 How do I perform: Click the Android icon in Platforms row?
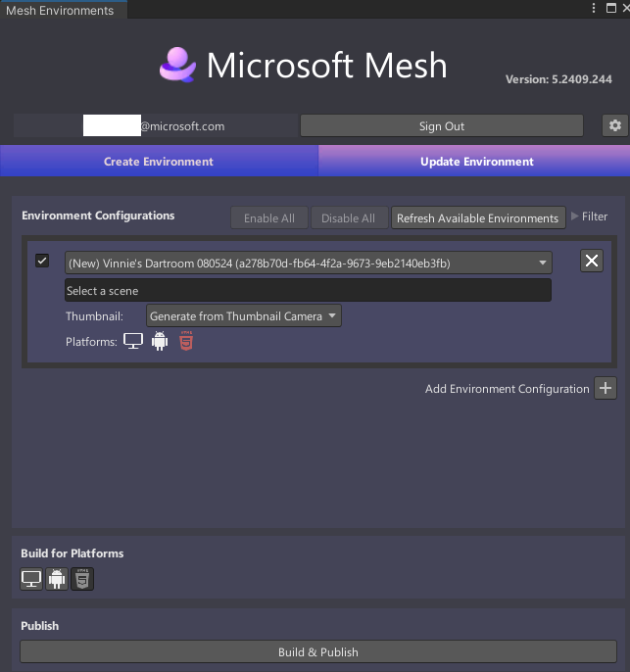160,342
